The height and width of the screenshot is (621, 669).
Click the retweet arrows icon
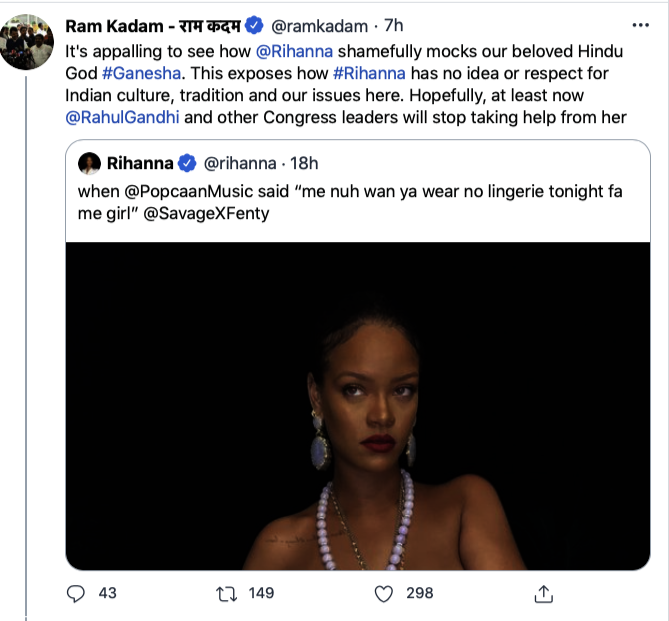228,594
